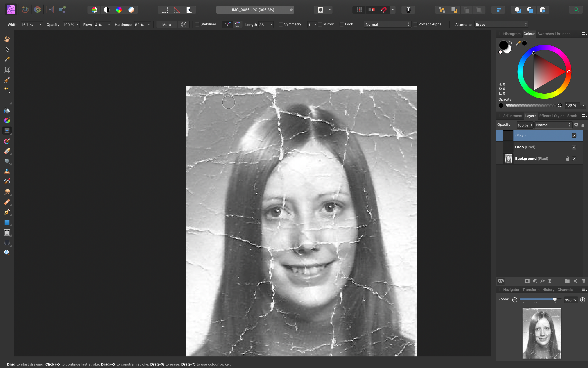Select the Flood Fill bucket tool
Screen dimensions: 588x368
click(7, 111)
